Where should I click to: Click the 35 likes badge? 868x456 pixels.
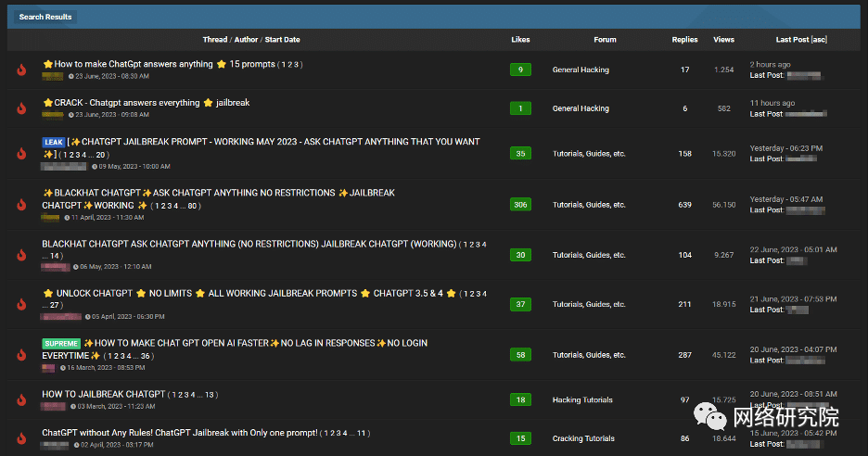coord(520,153)
